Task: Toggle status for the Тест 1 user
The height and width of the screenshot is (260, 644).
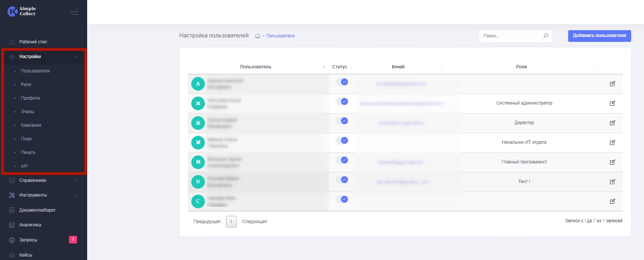Action: tap(342, 180)
